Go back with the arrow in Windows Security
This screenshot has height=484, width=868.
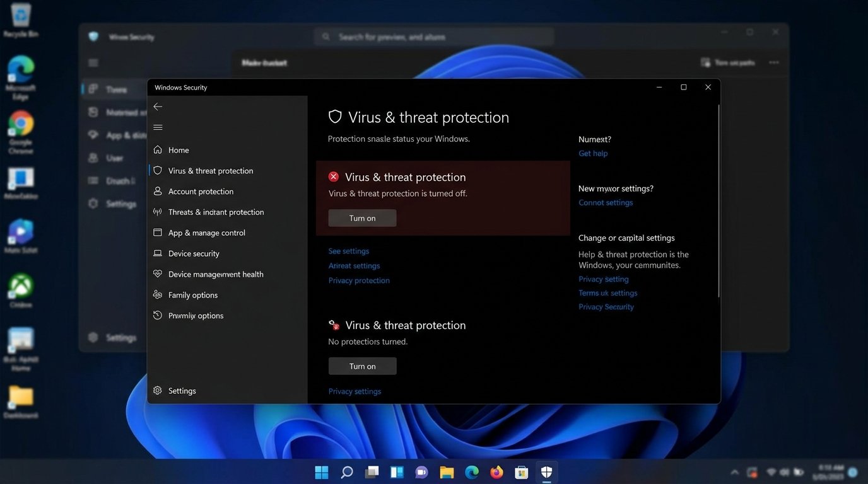[x=158, y=107]
